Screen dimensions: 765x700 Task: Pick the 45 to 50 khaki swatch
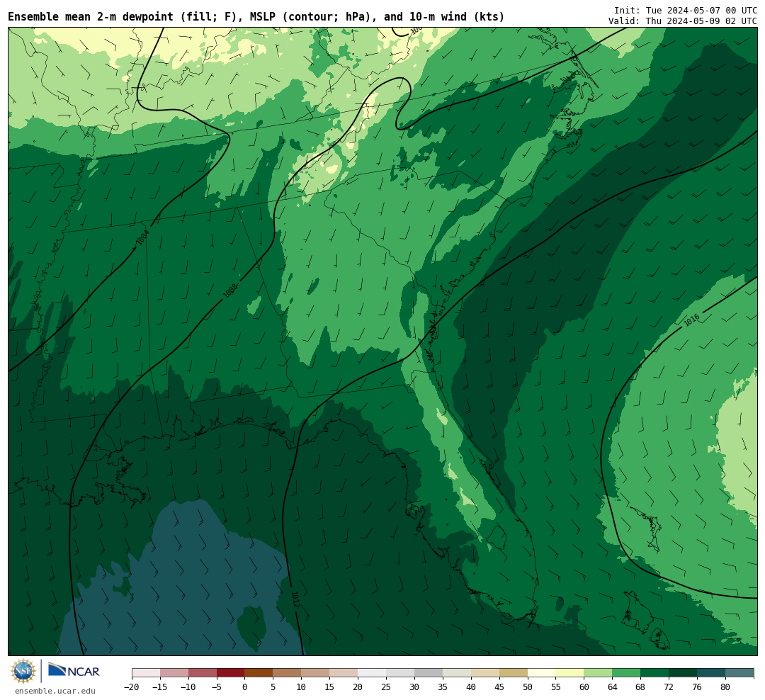tap(514, 673)
